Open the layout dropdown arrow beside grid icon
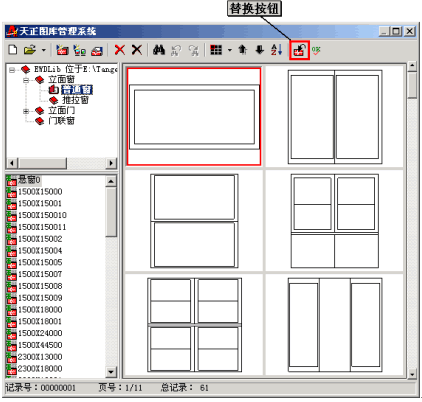422x402 pixels. 230,50
